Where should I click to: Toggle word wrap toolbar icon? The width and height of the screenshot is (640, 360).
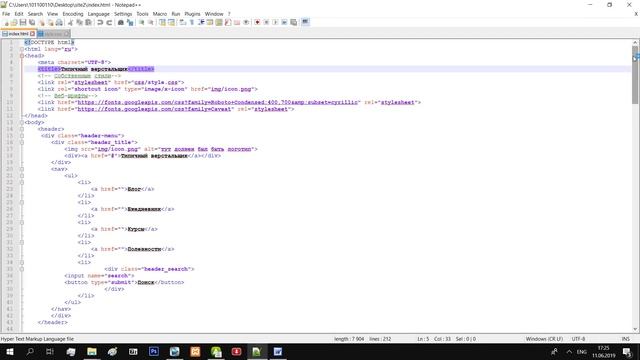pyautogui.click(x=182, y=22)
